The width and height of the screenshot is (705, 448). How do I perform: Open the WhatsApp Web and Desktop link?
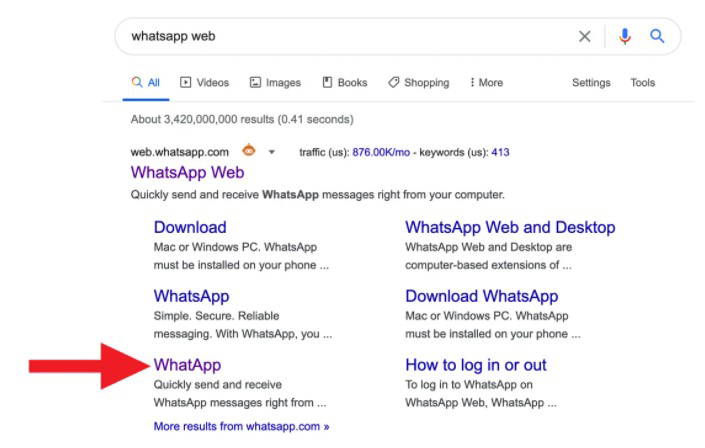pos(510,227)
